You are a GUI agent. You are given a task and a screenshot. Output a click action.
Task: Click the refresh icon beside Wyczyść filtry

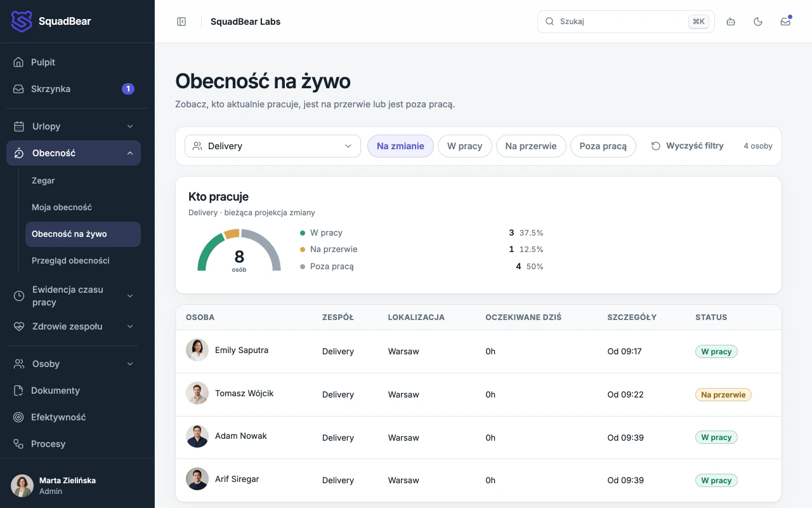click(656, 146)
